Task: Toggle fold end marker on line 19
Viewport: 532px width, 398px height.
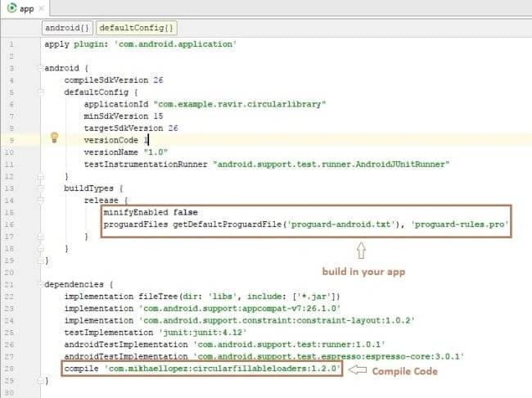Action: (x=41, y=260)
